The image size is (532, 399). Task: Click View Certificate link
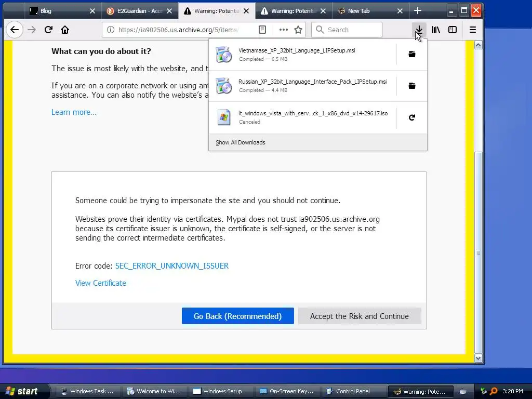(100, 283)
